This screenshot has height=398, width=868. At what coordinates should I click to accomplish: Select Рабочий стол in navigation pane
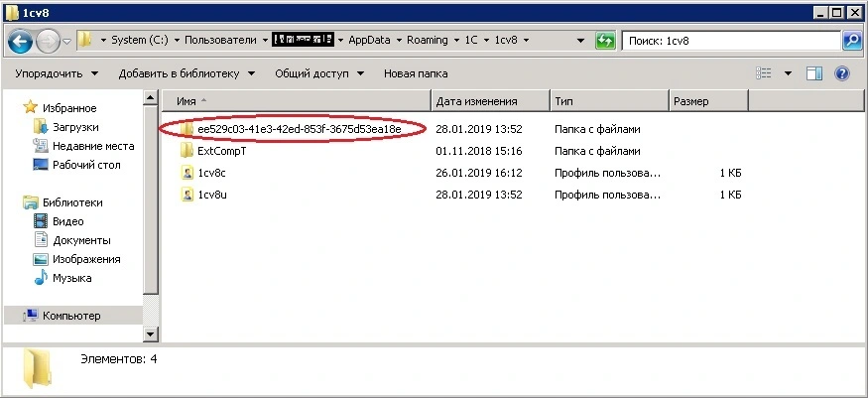click(x=86, y=165)
